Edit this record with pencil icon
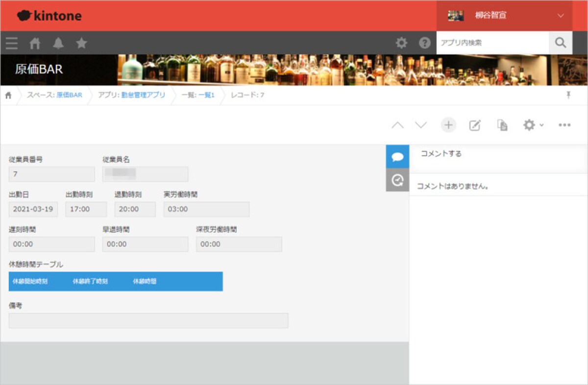The image size is (588, 385). 475,125
